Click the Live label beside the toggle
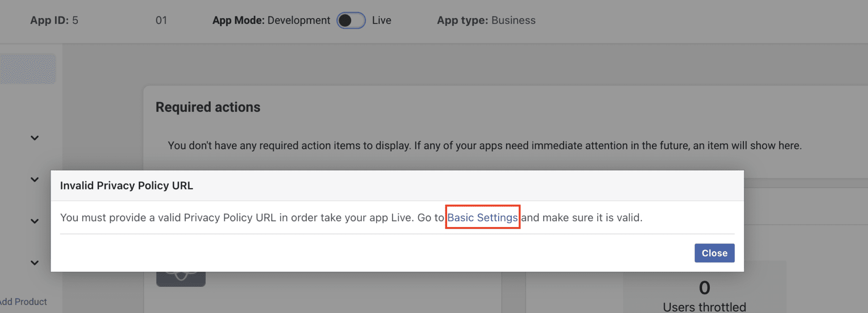The width and height of the screenshot is (868, 313). pos(382,20)
